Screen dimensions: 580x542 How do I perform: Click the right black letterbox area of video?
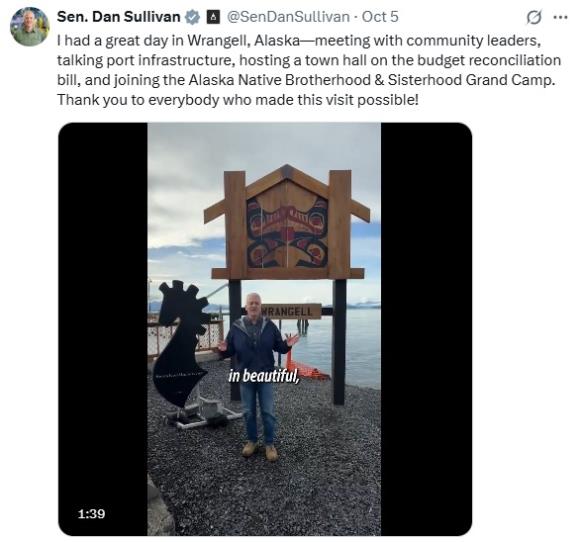tap(426, 329)
